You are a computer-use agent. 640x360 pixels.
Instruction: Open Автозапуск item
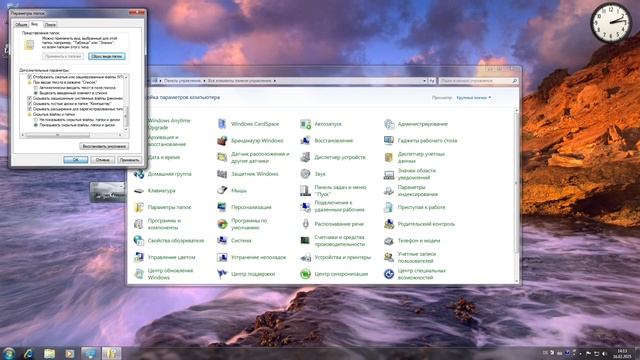[x=321, y=124]
